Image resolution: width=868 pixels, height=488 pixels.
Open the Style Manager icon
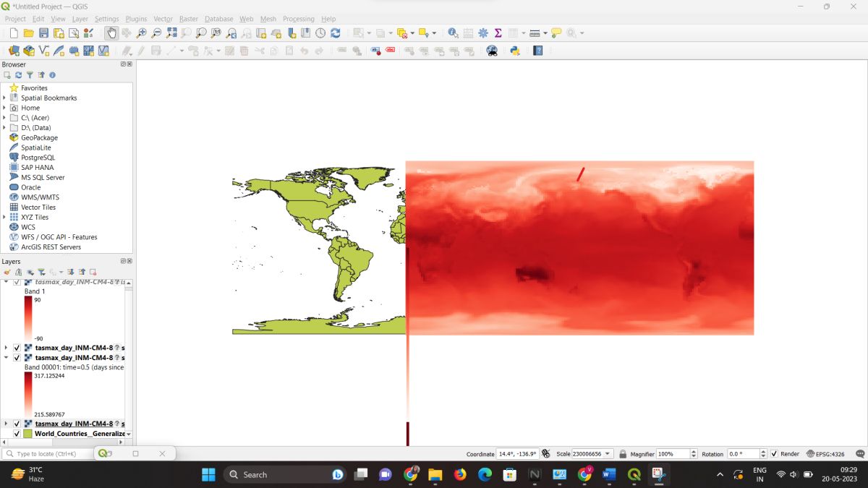[89, 33]
